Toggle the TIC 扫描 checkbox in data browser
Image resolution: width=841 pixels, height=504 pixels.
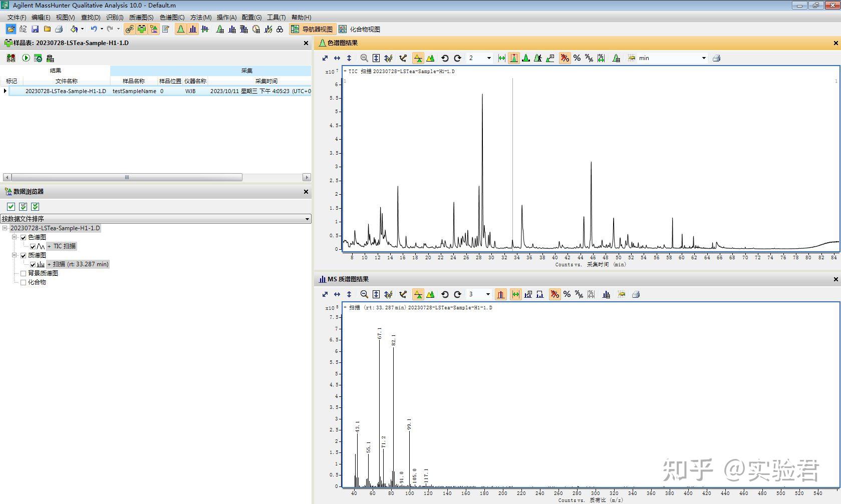33,246
